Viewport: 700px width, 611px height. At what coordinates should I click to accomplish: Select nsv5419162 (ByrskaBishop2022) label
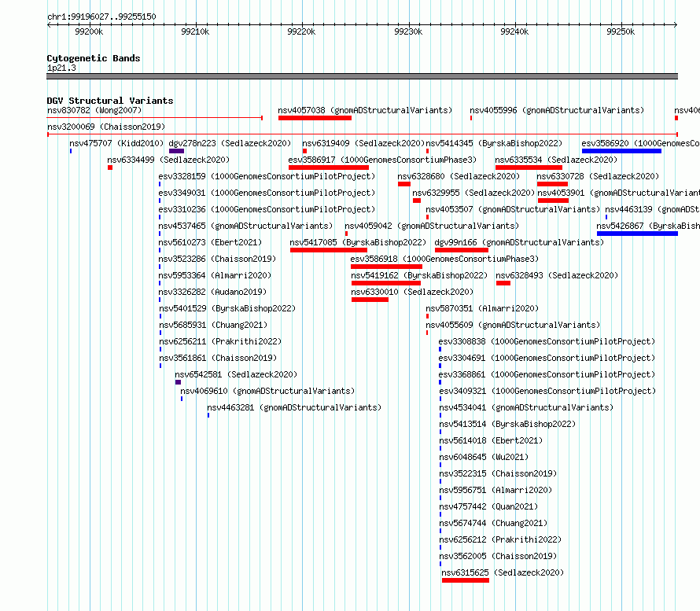coord(420,275)
